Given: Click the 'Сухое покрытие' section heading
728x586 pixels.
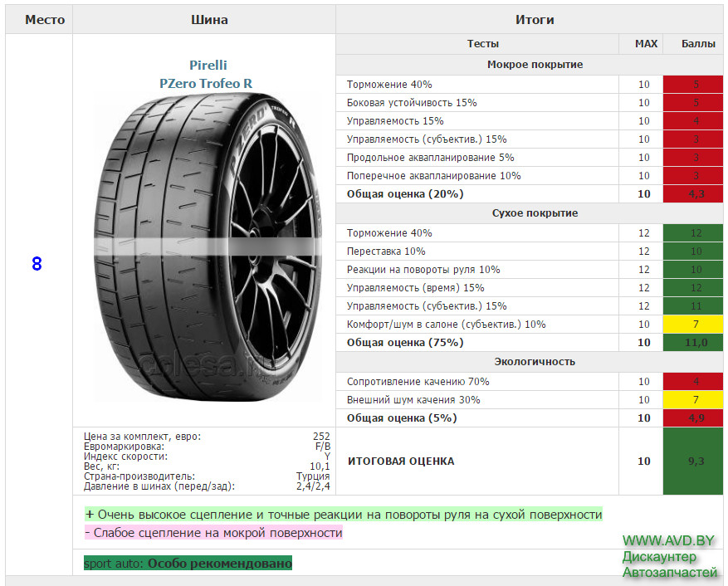Looking at the screenshot, I should (535, 213).
